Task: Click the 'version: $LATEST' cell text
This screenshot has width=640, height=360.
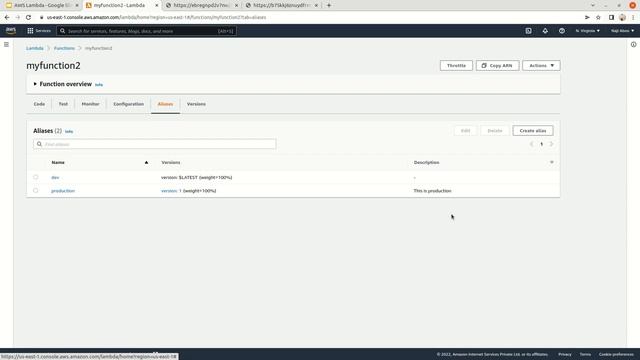Action: 196,178
